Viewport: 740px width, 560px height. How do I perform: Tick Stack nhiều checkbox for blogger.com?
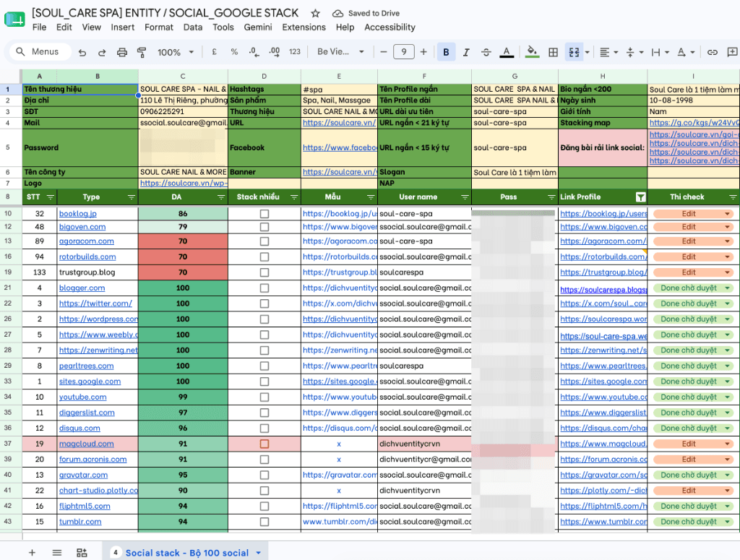264,288
